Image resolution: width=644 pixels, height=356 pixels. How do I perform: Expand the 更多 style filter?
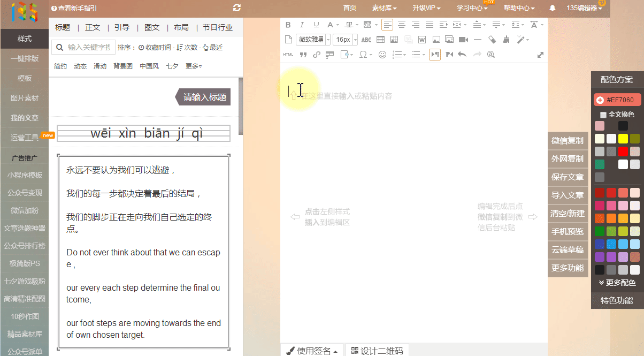pyautogui.click(x=194, y=66)
